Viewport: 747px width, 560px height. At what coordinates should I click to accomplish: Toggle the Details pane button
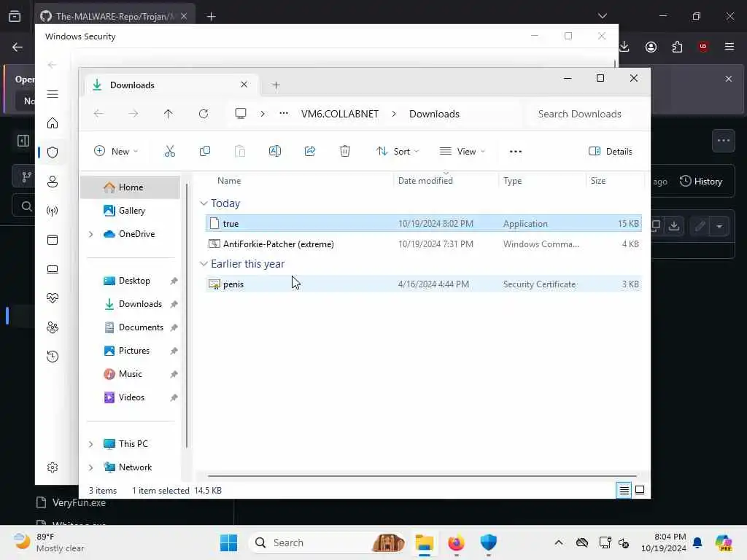click(611, 152)
